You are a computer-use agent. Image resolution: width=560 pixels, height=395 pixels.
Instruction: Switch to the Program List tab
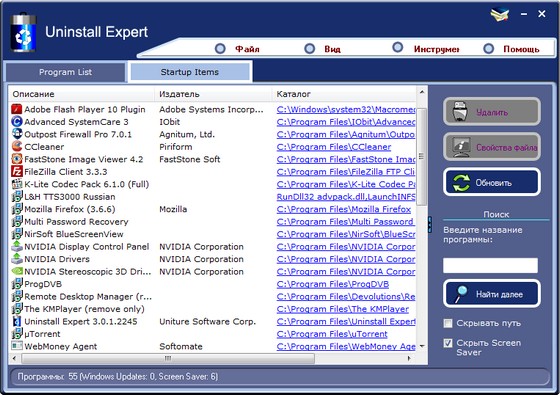66,72
